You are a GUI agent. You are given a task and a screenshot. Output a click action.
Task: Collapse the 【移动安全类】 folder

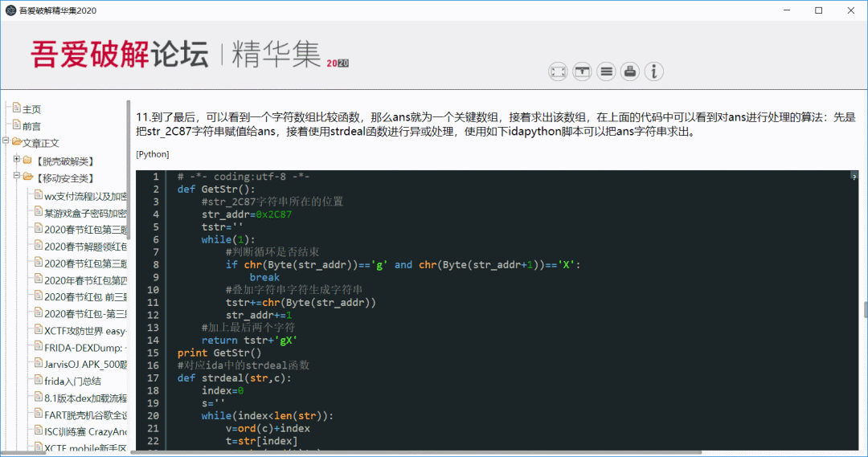17,177
